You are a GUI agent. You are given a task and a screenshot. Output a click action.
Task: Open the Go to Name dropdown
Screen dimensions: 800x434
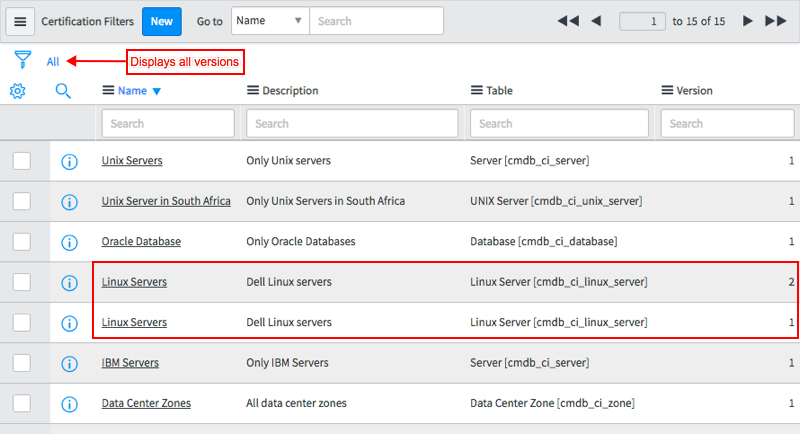[x=270, y=21]
